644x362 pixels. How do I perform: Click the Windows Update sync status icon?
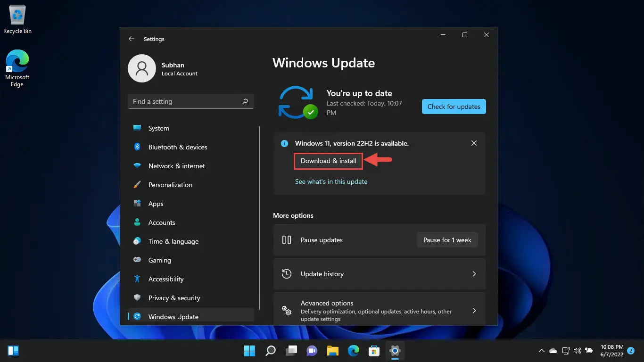click(298, 102)
